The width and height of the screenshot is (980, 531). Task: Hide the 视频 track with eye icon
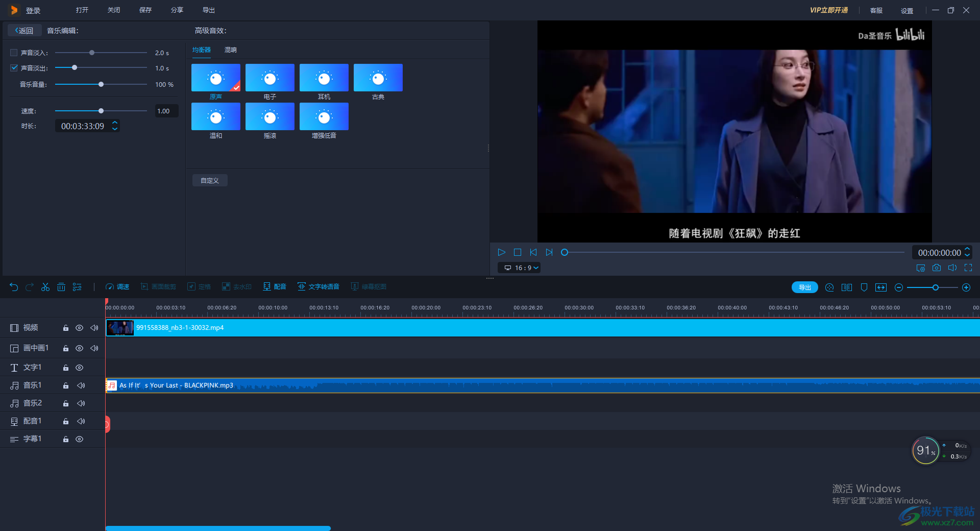tap(80, 328)
